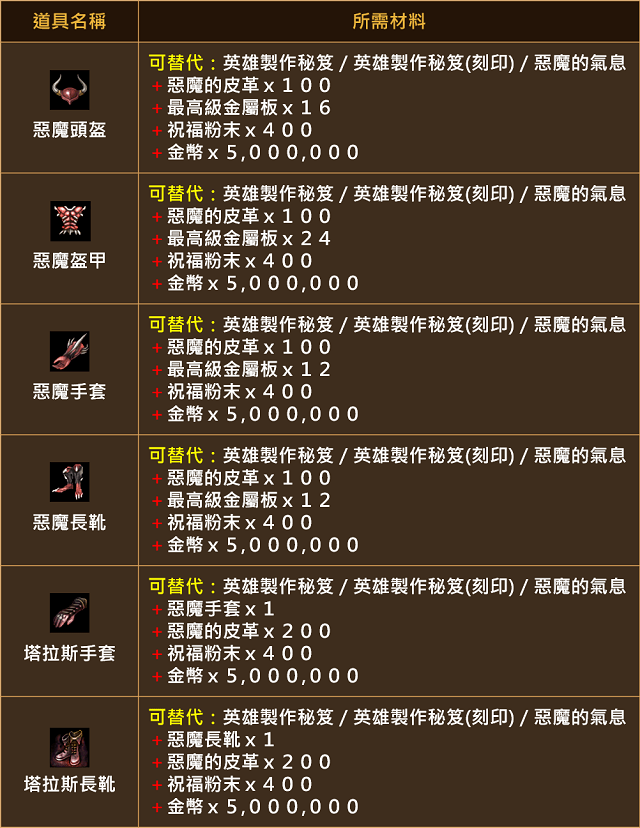Click the 惡魔手套 gloves icon
The image size is (640, 828).
(70, 352)
